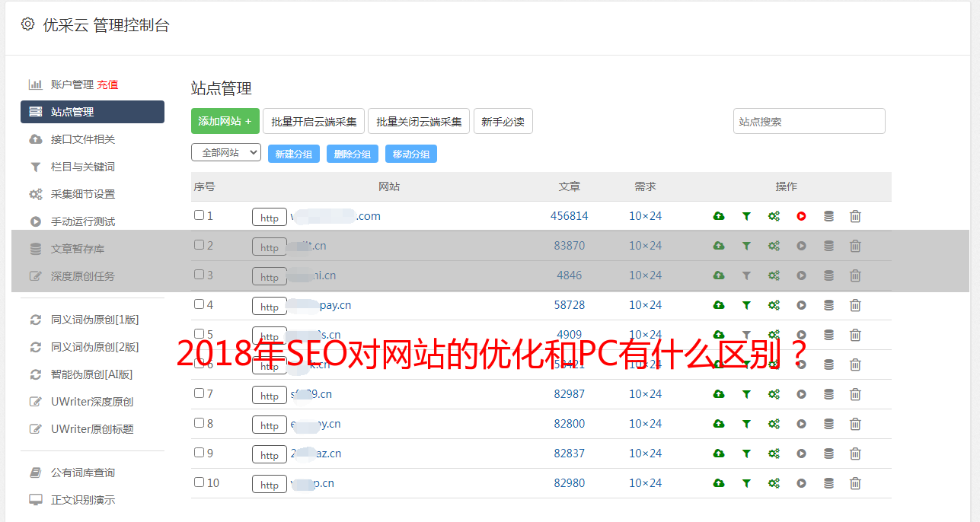This screenshot has width=980, height=522.
Task: Open gears settings icon in row 1
Action: pyautogui.click(x=774, y=216)
